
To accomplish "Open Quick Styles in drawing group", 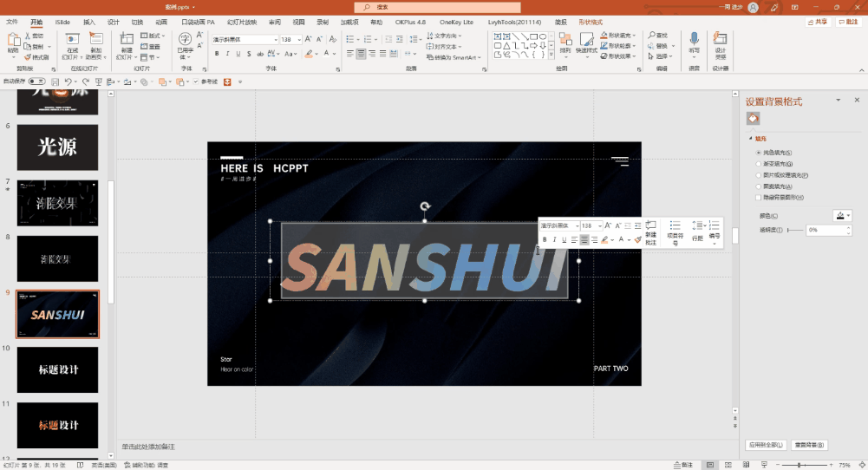I will pyautogui.click(x=586, y=43).
